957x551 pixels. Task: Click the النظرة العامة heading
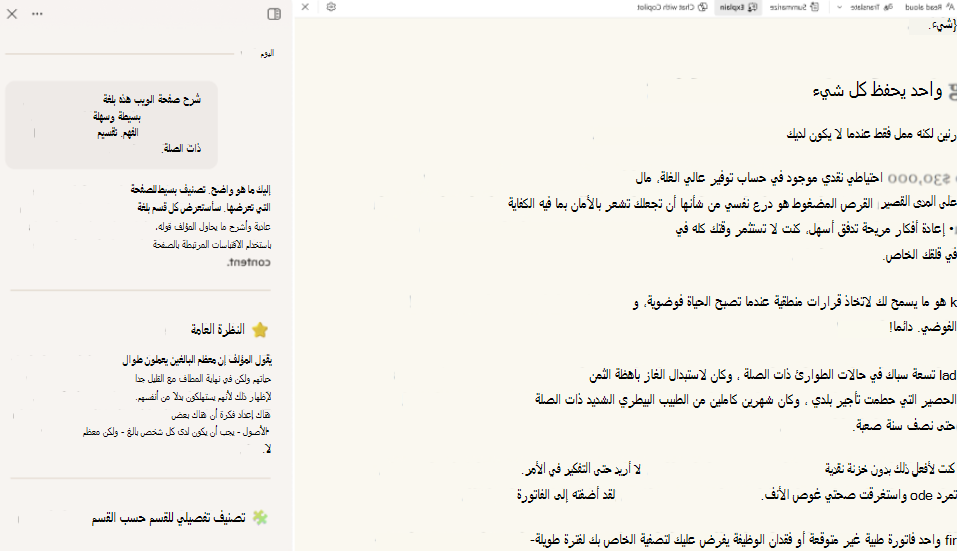218,330
